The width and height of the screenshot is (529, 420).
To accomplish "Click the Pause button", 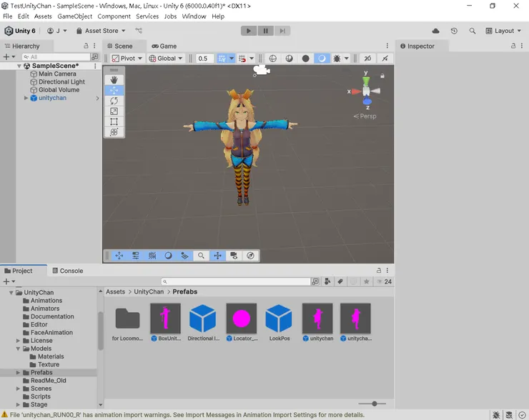I will [x=265, y=31].
